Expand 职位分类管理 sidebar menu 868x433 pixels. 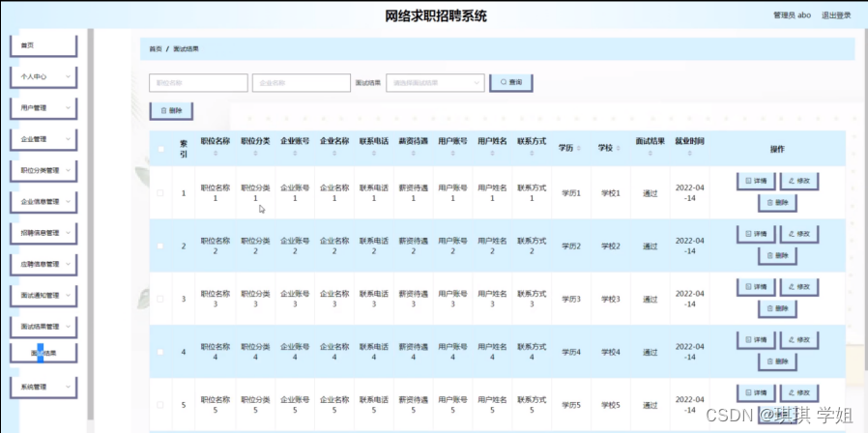pos(43,170)
